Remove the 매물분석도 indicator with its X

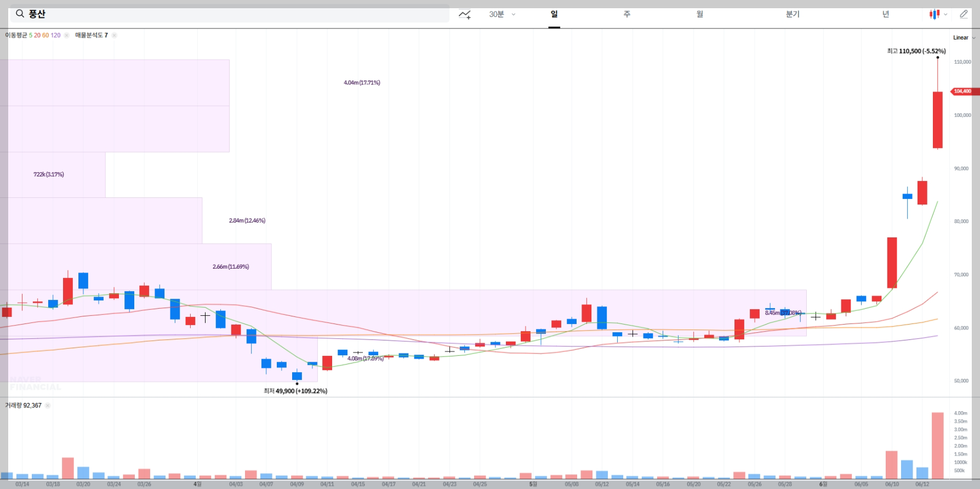tap(114, 35)
